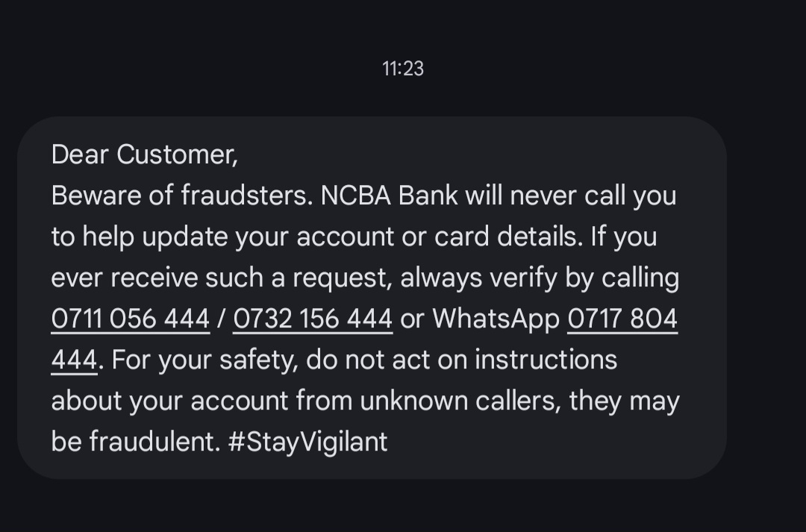
Task: Click the 11:23 message timestamp
Action: (x=403, y=69)
